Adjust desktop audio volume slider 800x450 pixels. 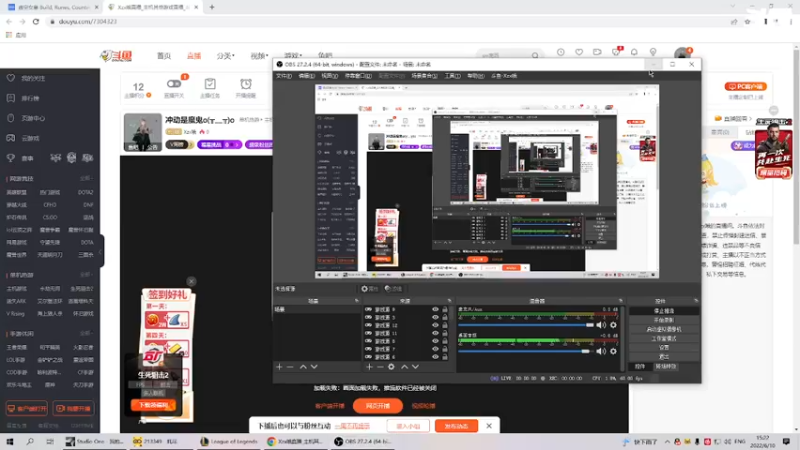[x=526, y=351]
